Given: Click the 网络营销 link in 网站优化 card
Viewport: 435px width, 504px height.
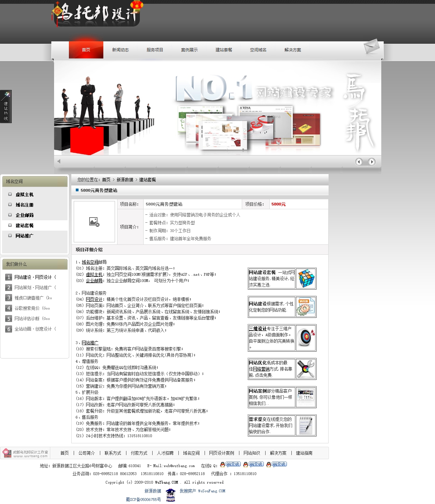Looking at the screenshot, I should 261,369.
